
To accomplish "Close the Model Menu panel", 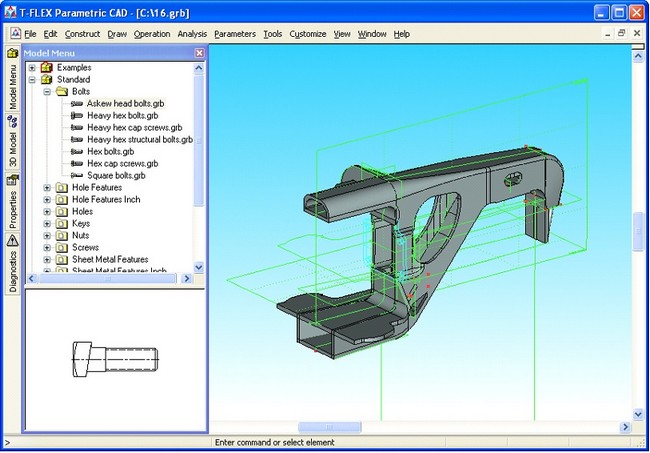I will pos(199,53).
